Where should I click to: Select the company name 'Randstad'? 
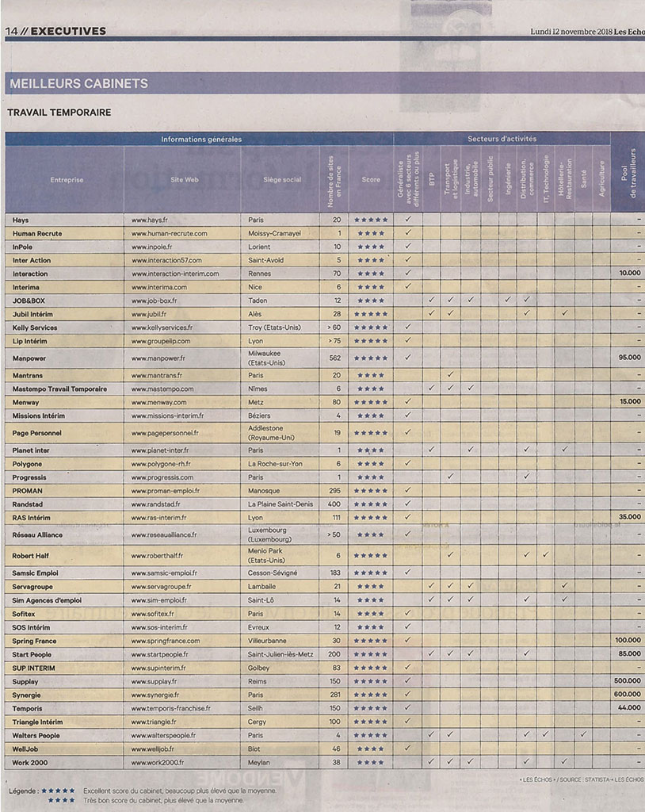(x=28, y=504)
